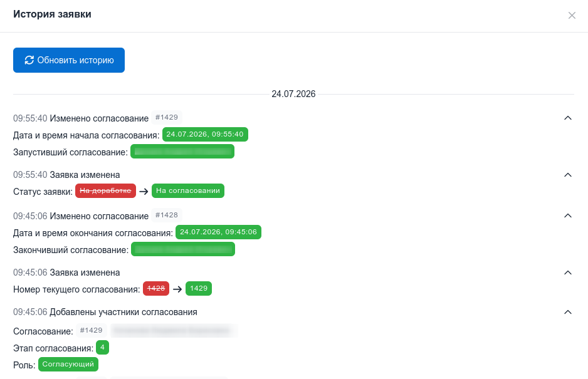
Task: Collapse the 09:45:06 «Изменено согласование» entry
Action: [x=568, y=215]
